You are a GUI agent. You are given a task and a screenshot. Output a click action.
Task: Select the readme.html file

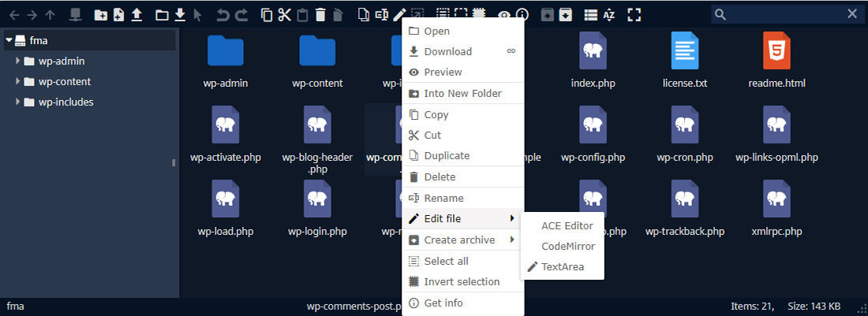tap(776, 60)
